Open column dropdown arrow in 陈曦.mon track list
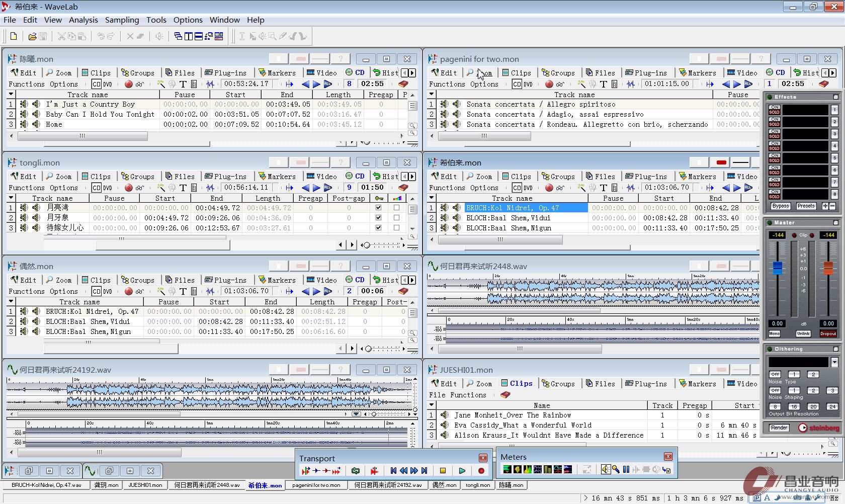Screen dimensions: 845x504 point(11,95)
